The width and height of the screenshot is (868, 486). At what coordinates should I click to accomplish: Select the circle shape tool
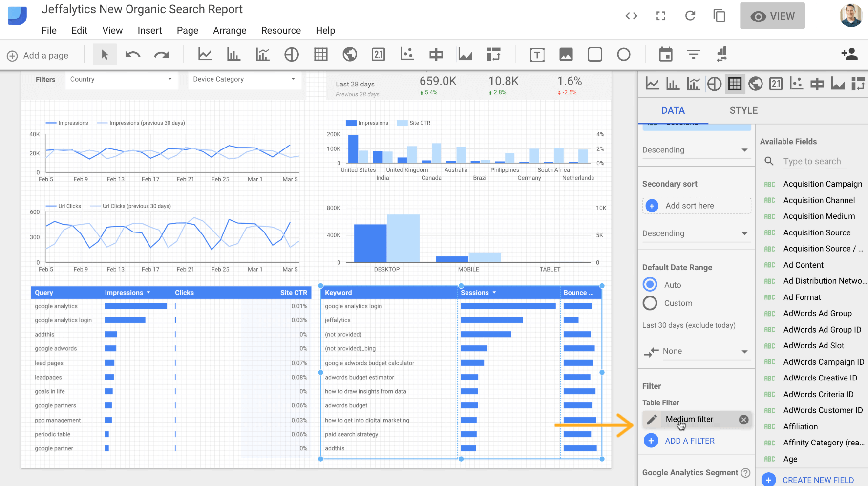(x=624, y=54)
